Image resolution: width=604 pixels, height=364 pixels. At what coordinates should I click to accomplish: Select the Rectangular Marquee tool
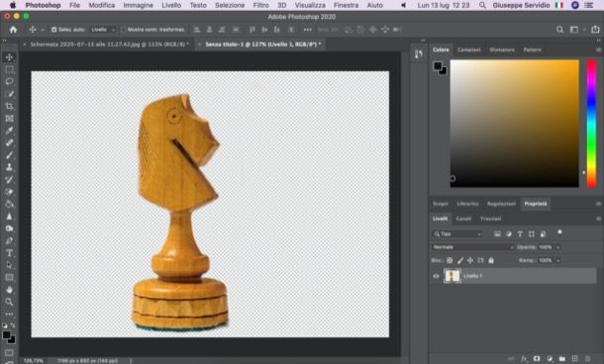tap(9, 69)
